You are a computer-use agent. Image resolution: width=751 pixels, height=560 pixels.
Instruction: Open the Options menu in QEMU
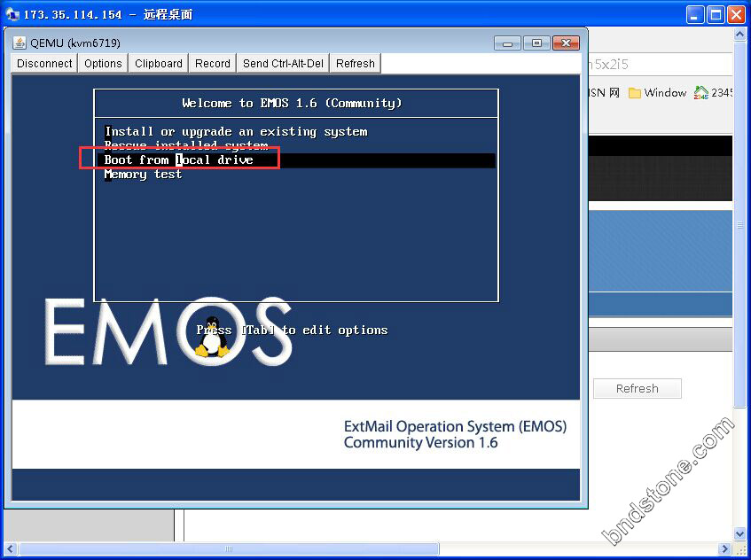[103, 64]
